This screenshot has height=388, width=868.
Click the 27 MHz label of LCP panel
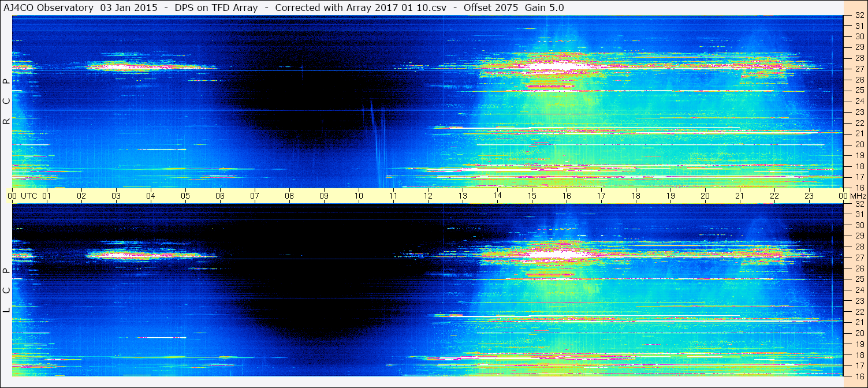pos(859,258)
